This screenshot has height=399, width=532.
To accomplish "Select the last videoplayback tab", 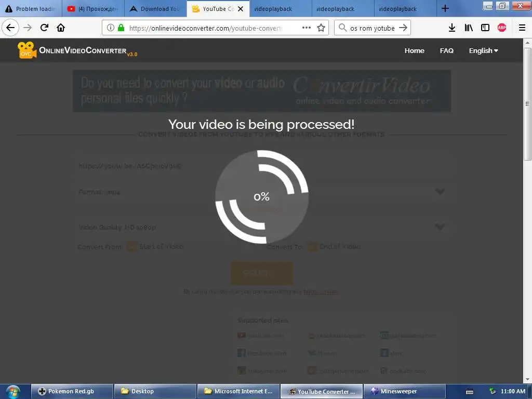I will 405,9.
